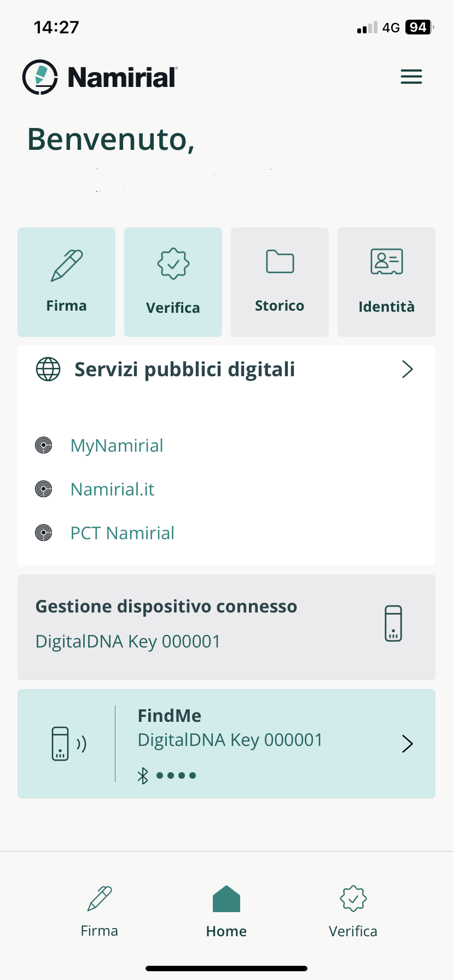Tap the globe icon beside Servizi pubblici

(48, 369)
